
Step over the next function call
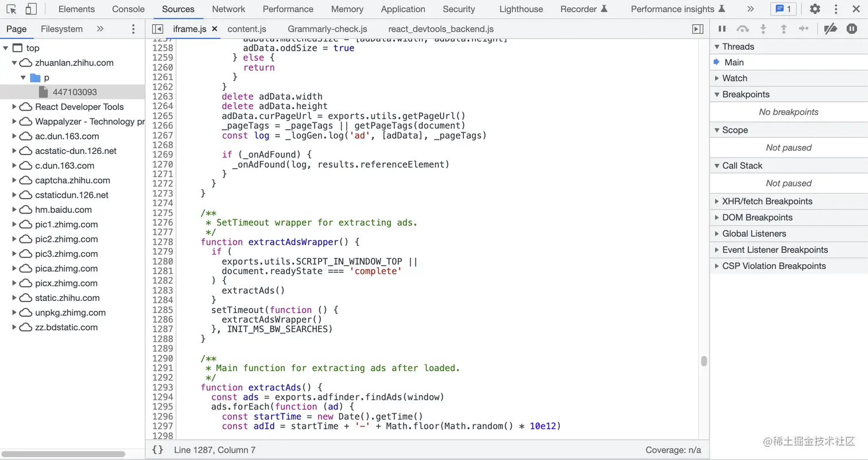pos(743,29)
